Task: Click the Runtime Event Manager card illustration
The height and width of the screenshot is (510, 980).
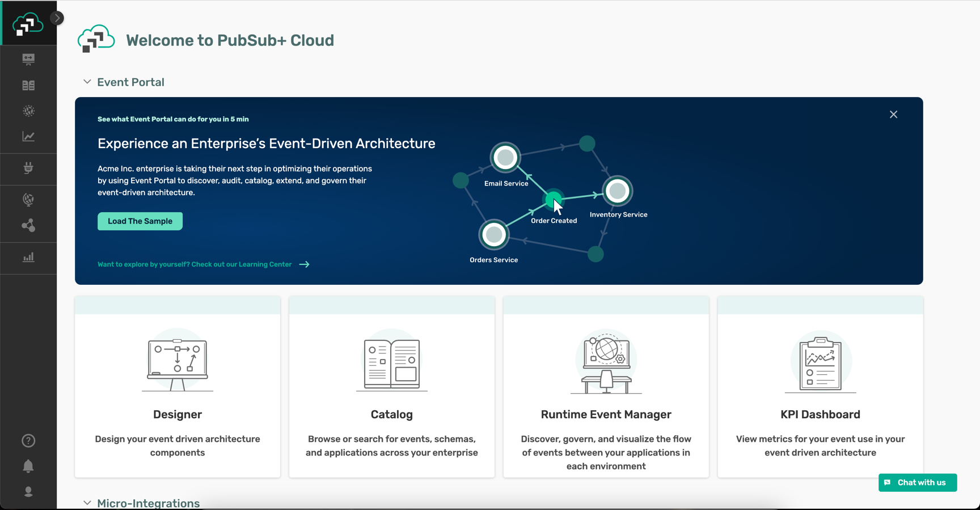Action: tap(606, 362)
